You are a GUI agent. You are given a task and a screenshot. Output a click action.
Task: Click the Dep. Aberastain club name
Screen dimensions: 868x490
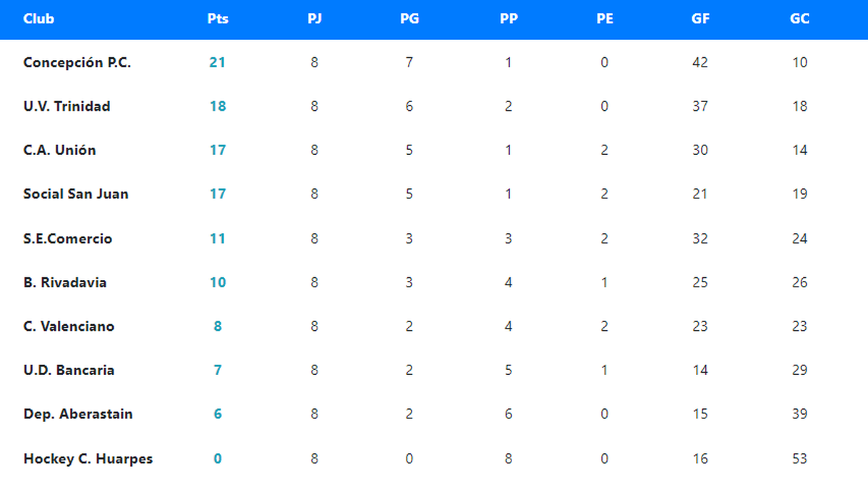78,414
